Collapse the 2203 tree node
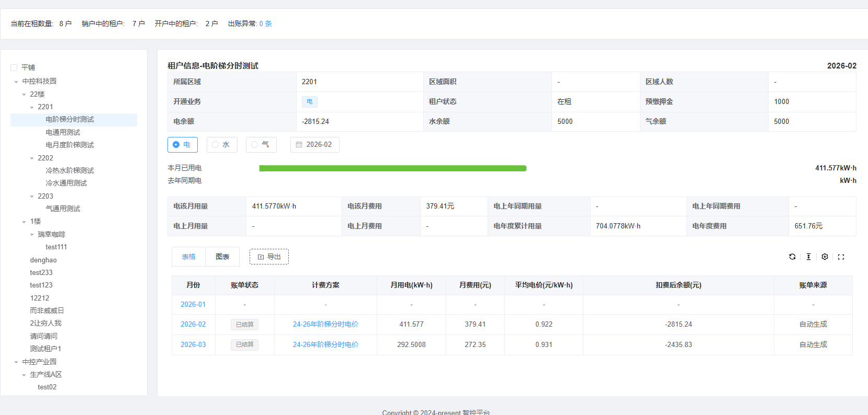 coord(32,197)
